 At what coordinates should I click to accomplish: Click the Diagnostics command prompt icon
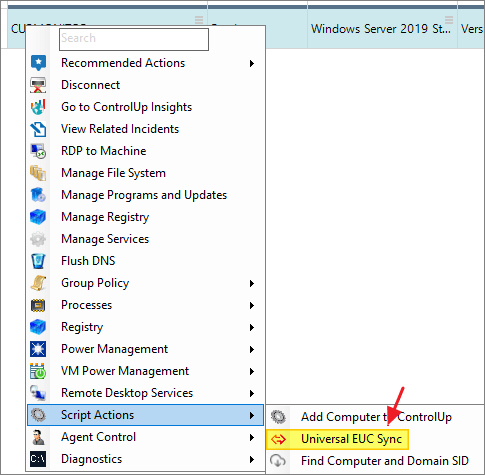(38, 459)
